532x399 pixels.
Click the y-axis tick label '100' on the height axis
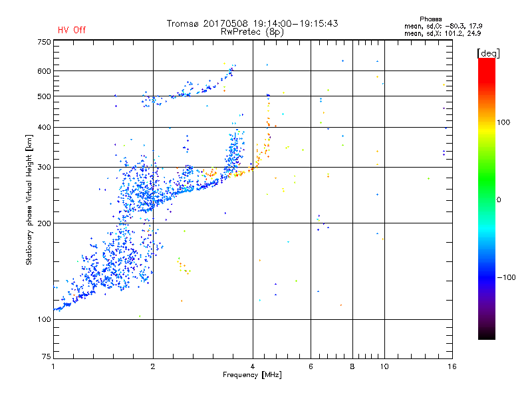[x=44, y=320]
